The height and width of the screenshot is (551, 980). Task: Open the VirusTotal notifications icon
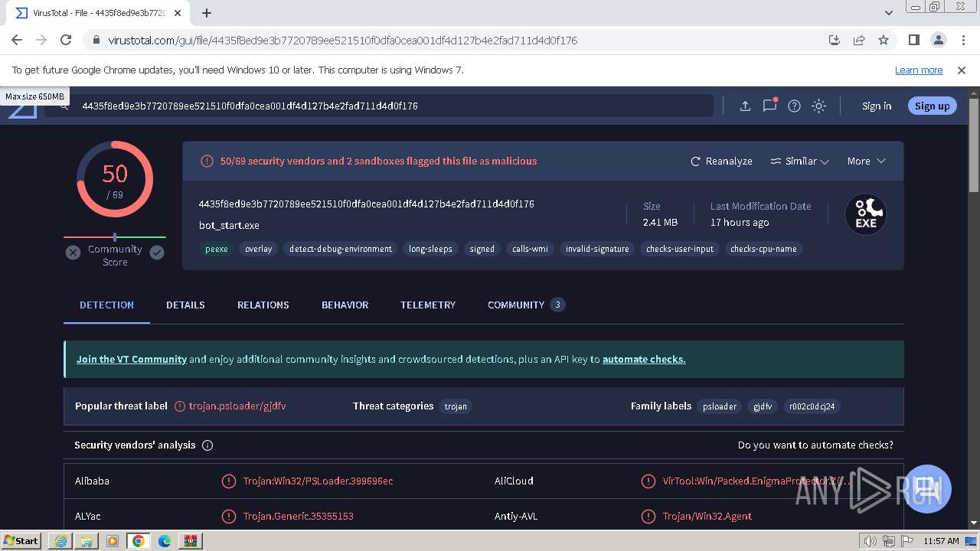coord(769,106)
